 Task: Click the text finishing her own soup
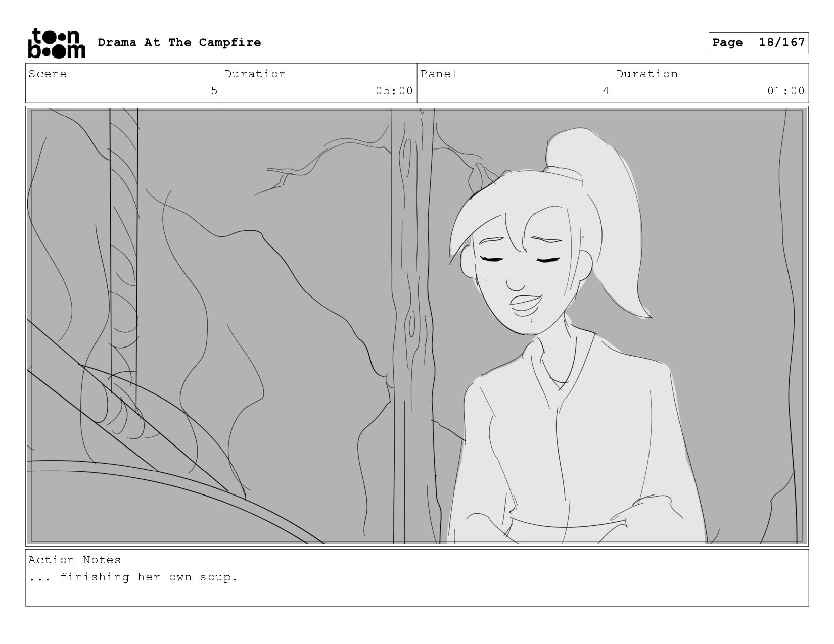point(149,577)
